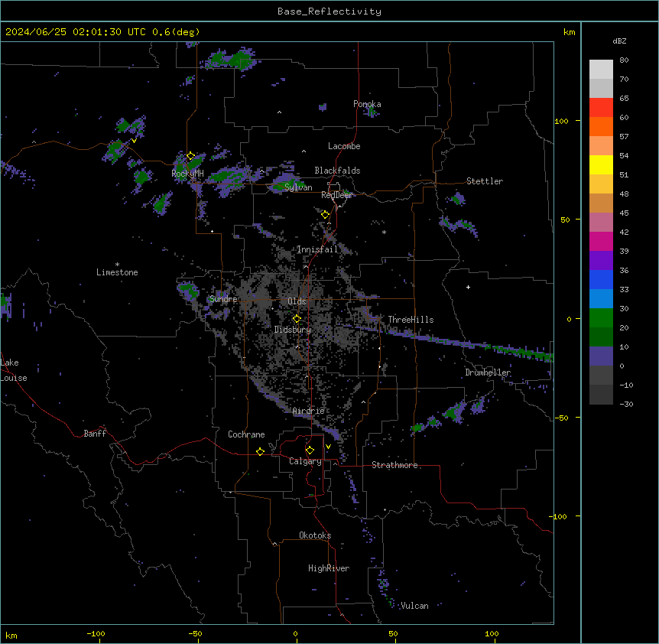Viewport: 659px width, 644px height.
Task: Click the Airdrie city label
Action: point(308,411)
